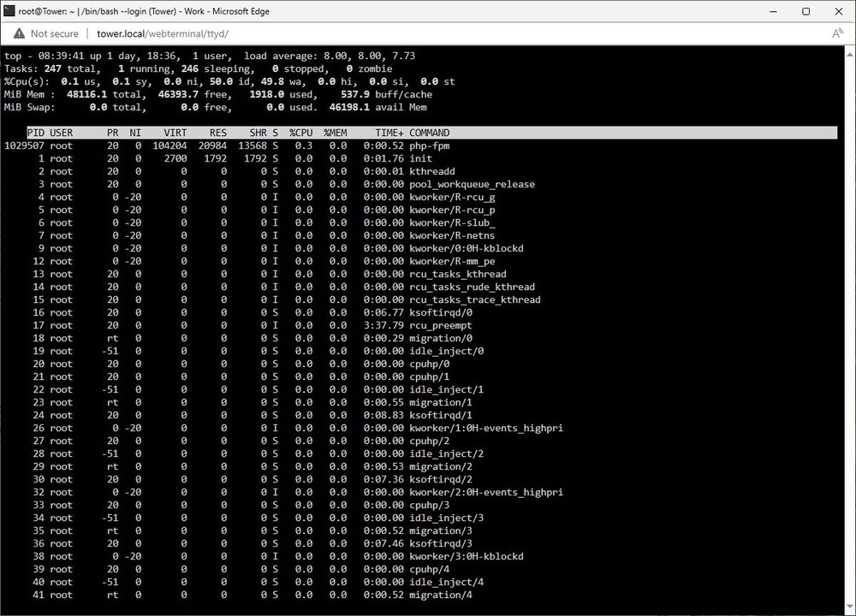Image resolution: width=856 pixels, height=616 pixels.
Task: Click the load average values
Action: pyautogui.click(x=370, y=56)
